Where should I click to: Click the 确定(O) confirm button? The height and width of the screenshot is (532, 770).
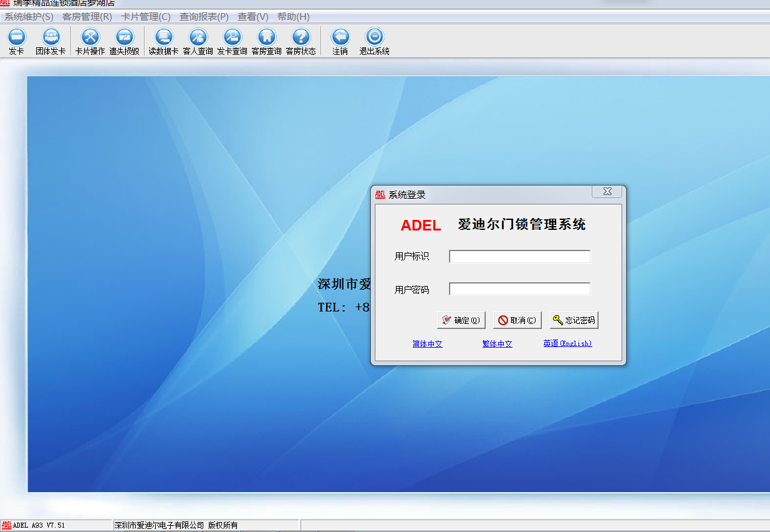pos(461,320)
